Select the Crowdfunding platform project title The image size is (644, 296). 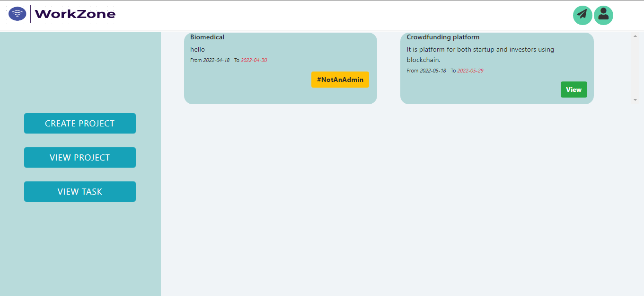(442, 37)
